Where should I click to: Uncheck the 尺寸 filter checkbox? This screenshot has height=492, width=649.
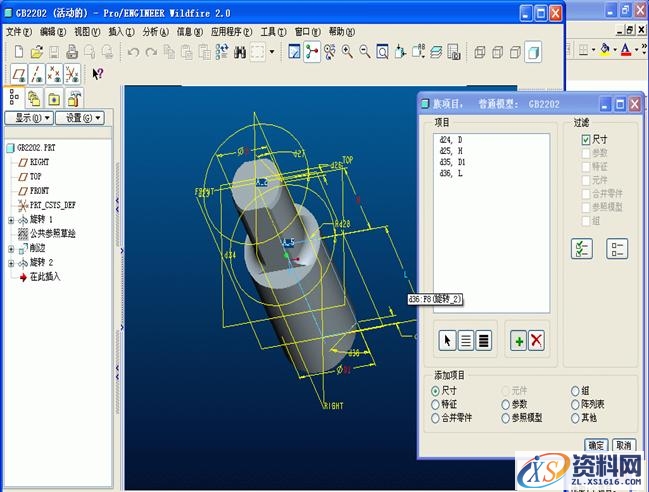point(587,140)
